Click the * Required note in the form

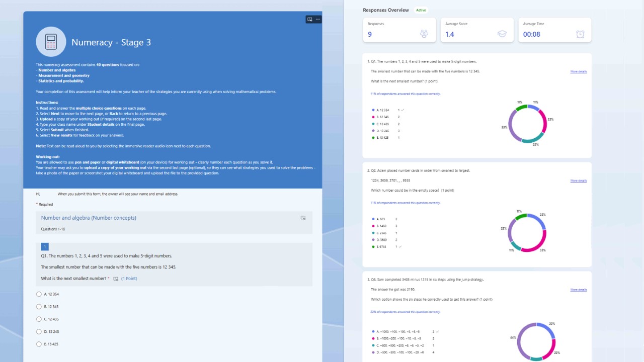pos(44,205)
